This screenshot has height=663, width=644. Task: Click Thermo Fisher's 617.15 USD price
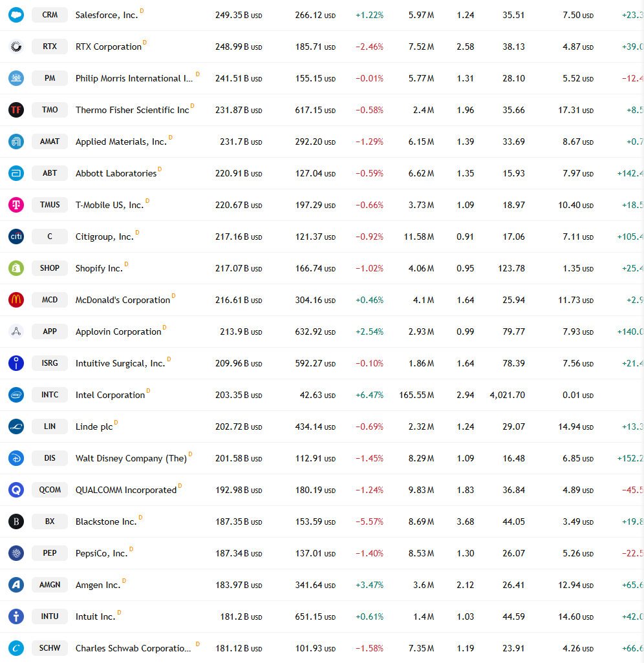[x=316, y=111]
